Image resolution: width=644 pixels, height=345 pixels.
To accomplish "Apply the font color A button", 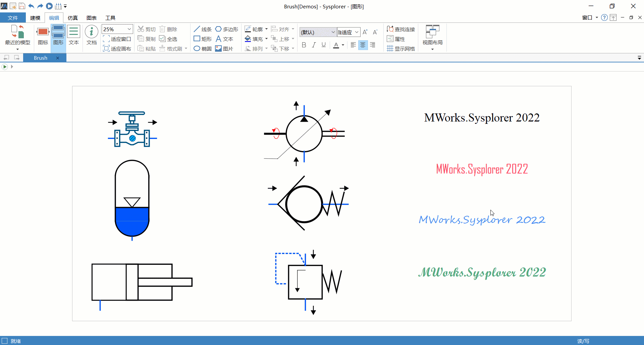I will [336, 45].
